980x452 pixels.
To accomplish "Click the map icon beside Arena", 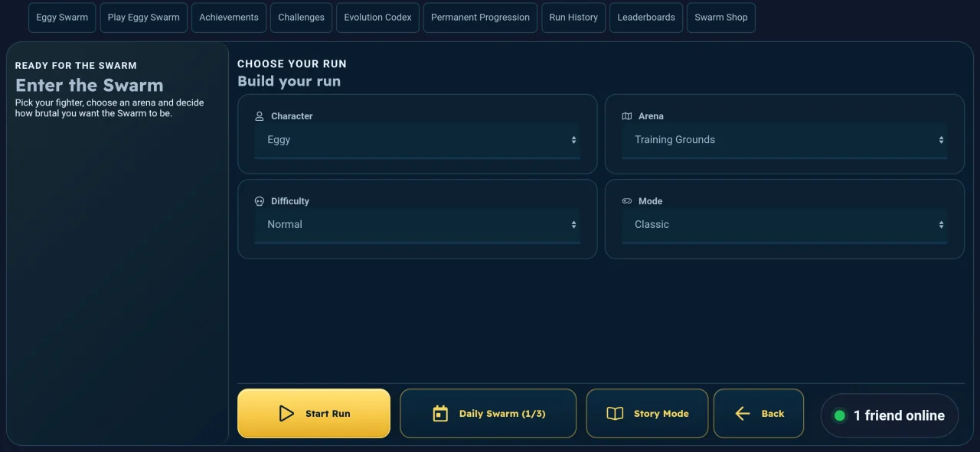I will (x=627, y=116).
